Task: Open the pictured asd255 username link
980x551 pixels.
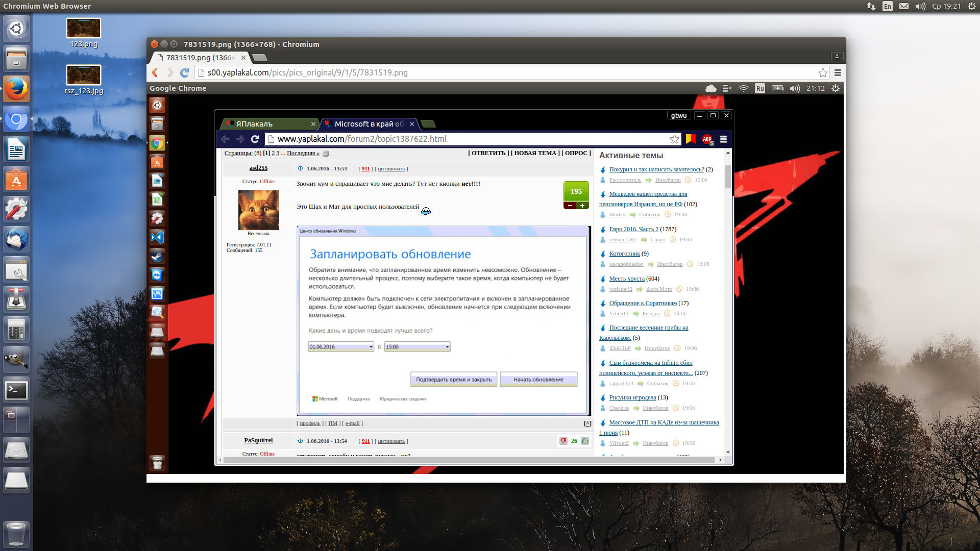Action: point(258,168)
